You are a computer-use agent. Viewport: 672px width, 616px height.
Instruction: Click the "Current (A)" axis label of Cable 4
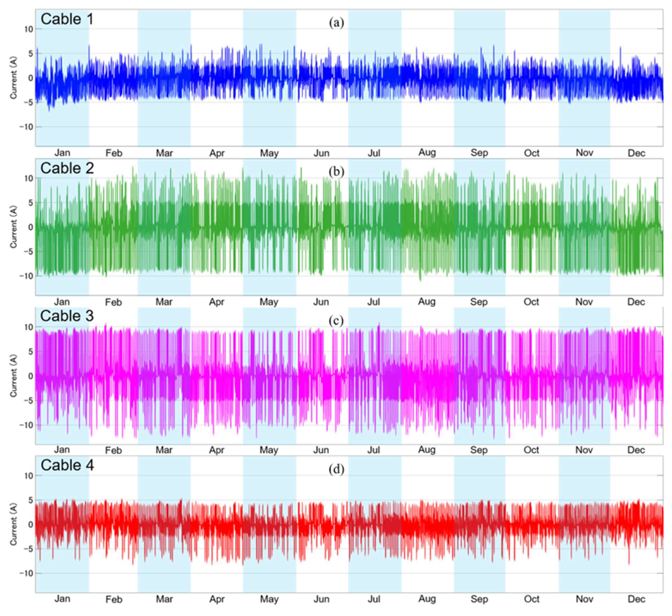[x=13, y=525]
